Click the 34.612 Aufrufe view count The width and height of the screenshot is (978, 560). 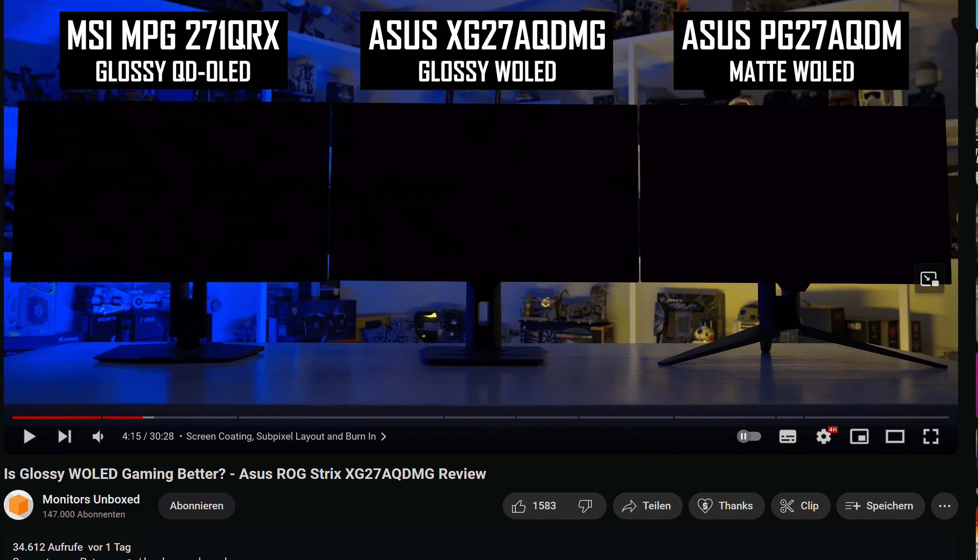48,547
